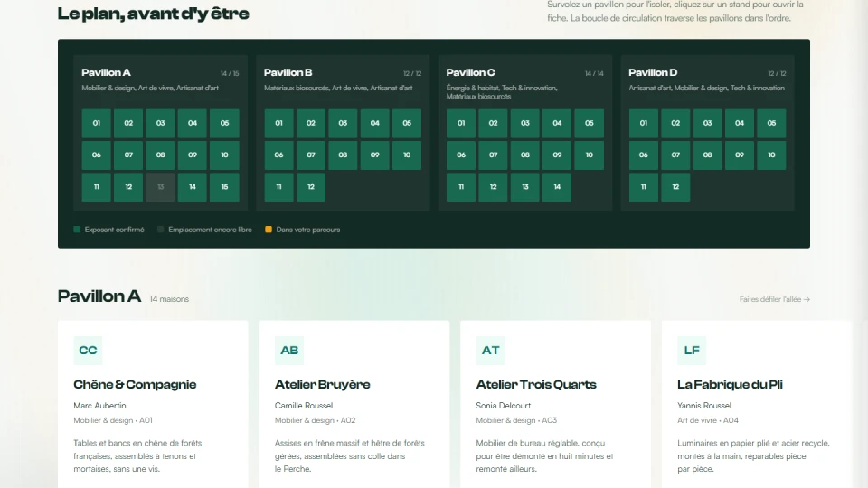The width and height of the screenshot is (868, 488).
Task: Open stand 01 in Pavillon A
Action: 97,123
